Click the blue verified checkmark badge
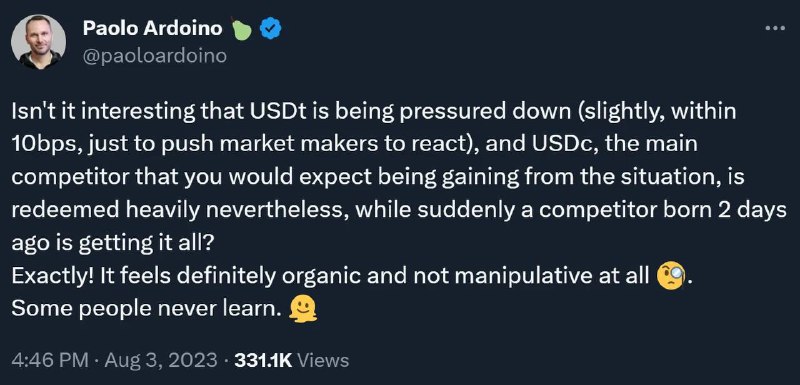Image resolution: width=800 pixels, height=385 pixels. [x=270, y=29]
